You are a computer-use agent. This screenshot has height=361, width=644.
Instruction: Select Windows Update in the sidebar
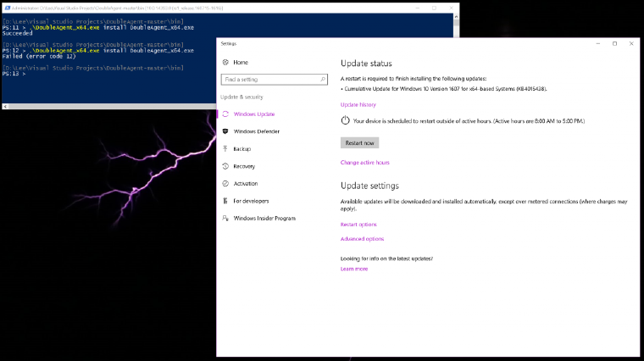tap(254, 114)
